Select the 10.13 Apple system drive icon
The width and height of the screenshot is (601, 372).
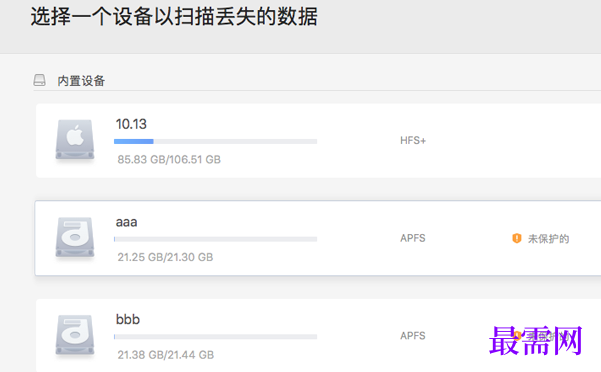pyautogui.click(x=75, y=139)
